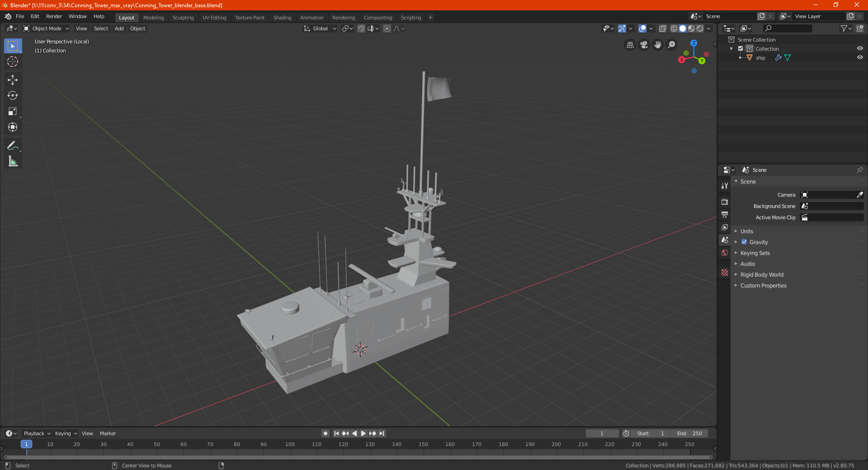Toggle viewport overlays
This screenshot has width=868, height=470.
[642, 28]
